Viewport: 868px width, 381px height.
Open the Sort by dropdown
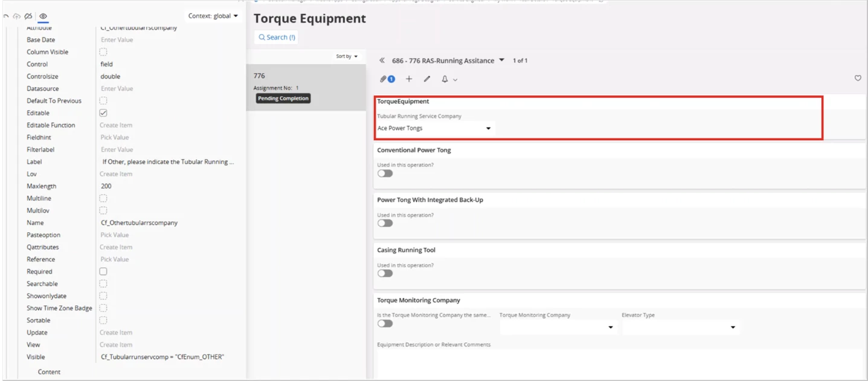347,56
